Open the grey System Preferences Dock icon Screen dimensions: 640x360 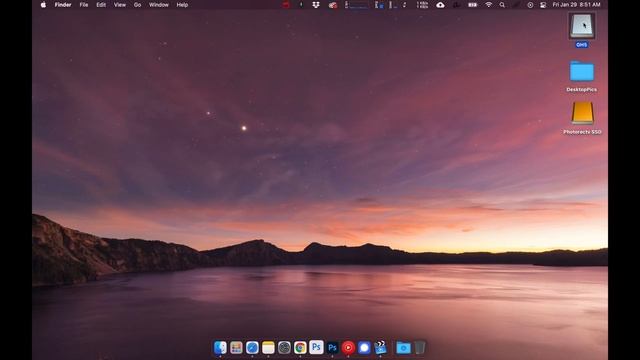(x=284, y=347)
